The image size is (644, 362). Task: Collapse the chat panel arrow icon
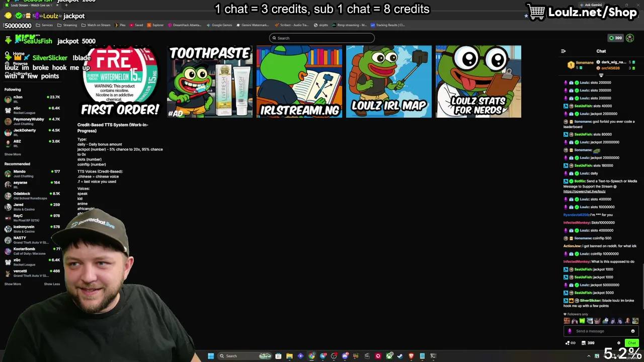coord(563,51)
